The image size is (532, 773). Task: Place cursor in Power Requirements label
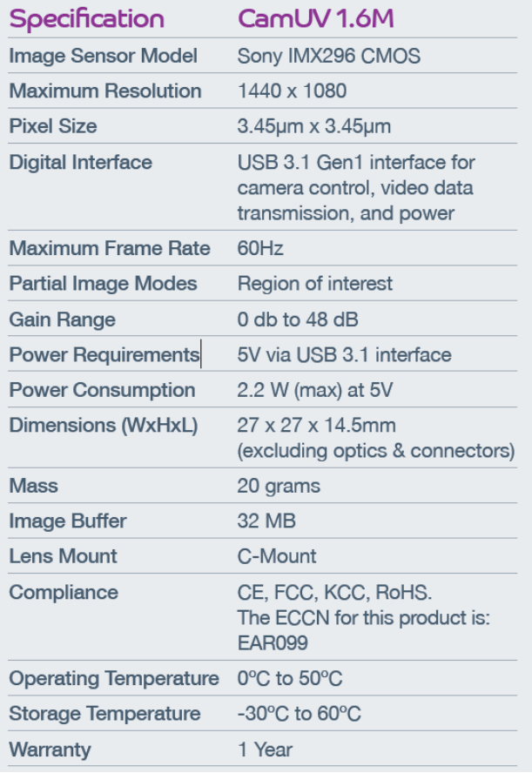click(x=104, y=354)
